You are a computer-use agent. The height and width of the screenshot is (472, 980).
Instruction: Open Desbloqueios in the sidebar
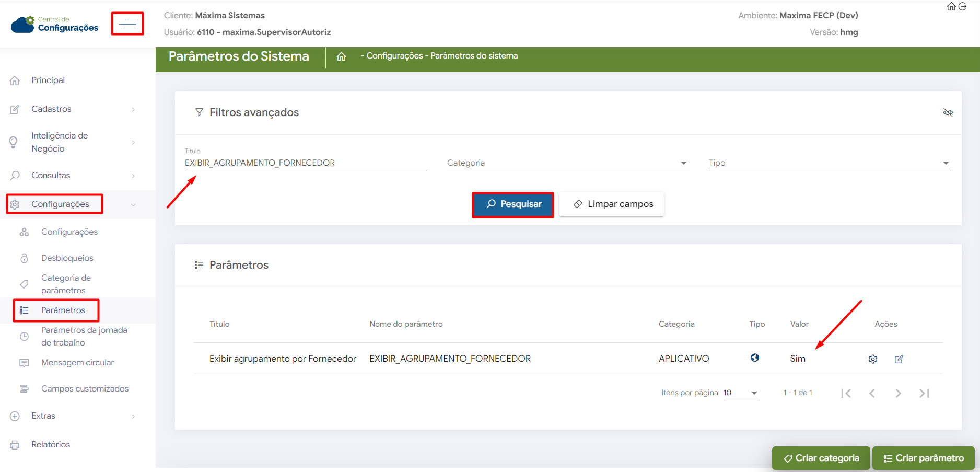(67, 258)
